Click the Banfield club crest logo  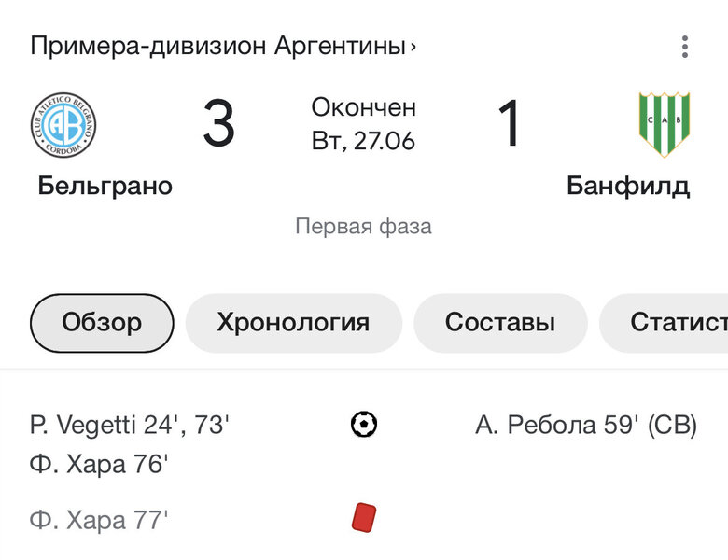[x=664, y=124]
